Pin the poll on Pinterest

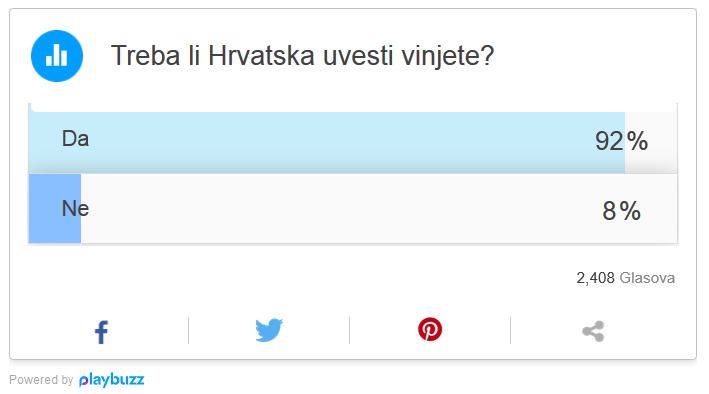[x=430, y=329]
